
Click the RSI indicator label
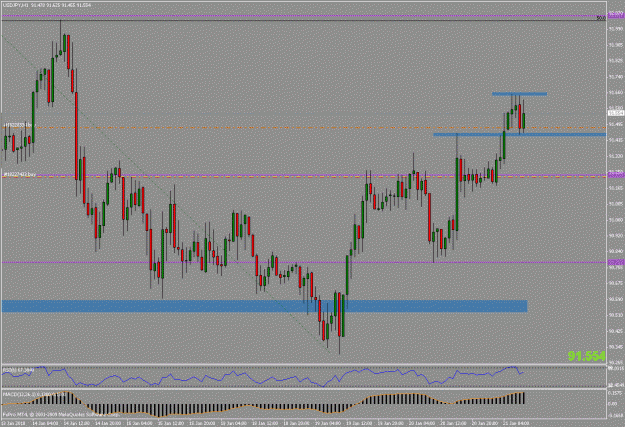tap(18, 370)
